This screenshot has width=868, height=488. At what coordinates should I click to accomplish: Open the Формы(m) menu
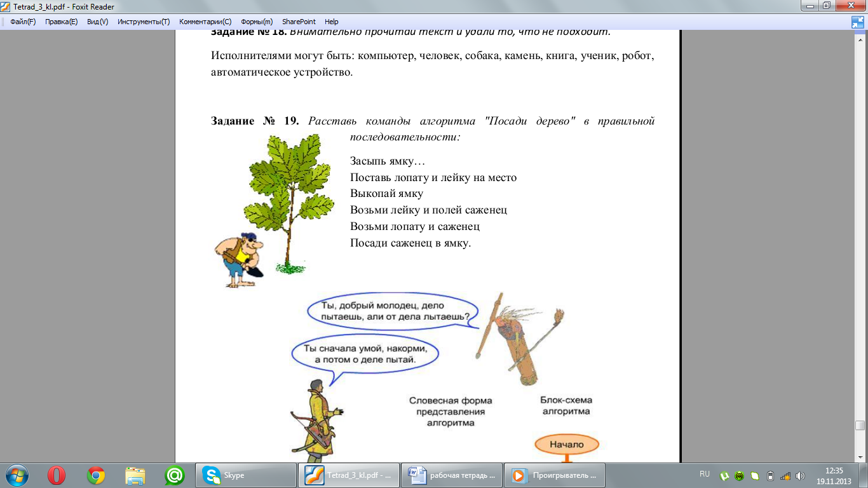(x=256, y=22)
